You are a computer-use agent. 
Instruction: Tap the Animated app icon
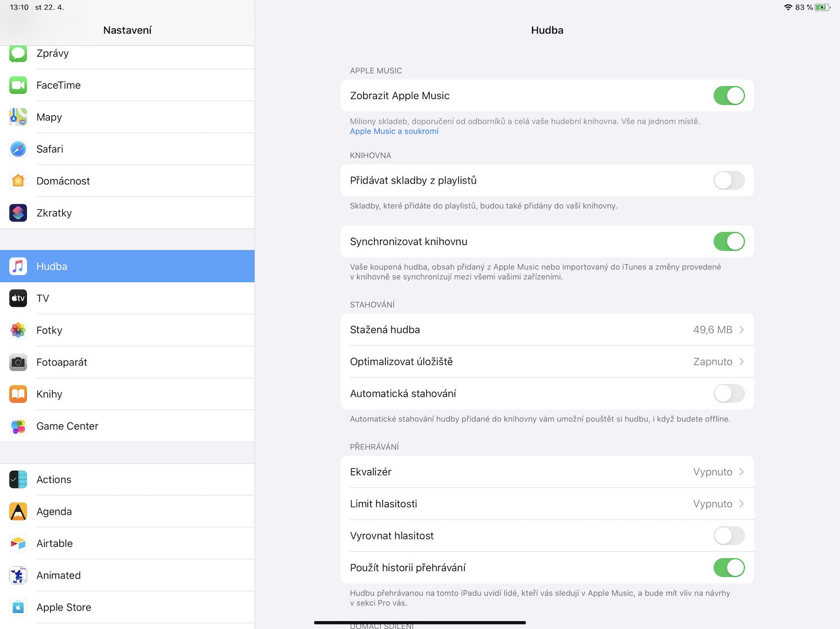18,575
